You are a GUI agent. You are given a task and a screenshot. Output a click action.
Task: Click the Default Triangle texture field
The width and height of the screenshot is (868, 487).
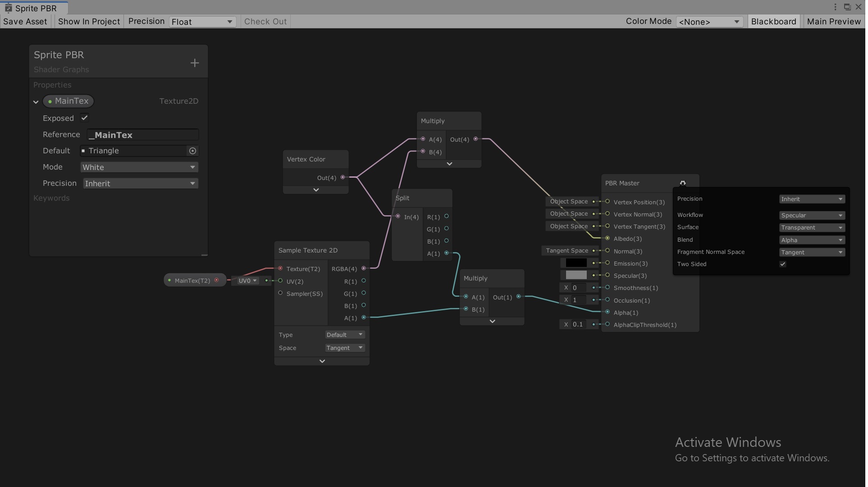tap(134, 151)
